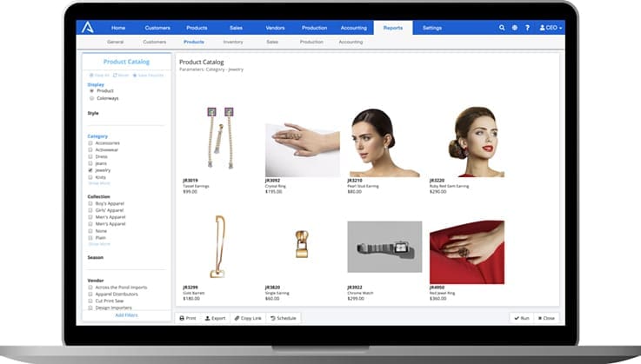
Task: Print the product catalog report
Action: 188,318
